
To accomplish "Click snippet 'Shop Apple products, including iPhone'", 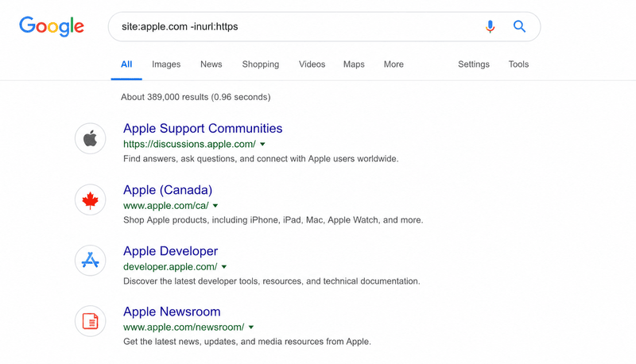I will click(273, 220).
